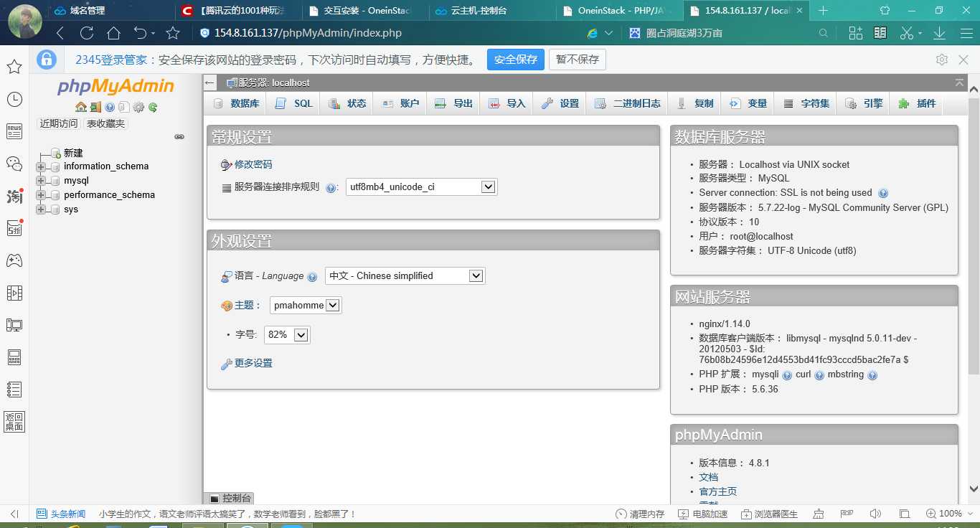The image size is (980, 528).
Task: Open the 二进制日志 tab
Action: point(628,103)
